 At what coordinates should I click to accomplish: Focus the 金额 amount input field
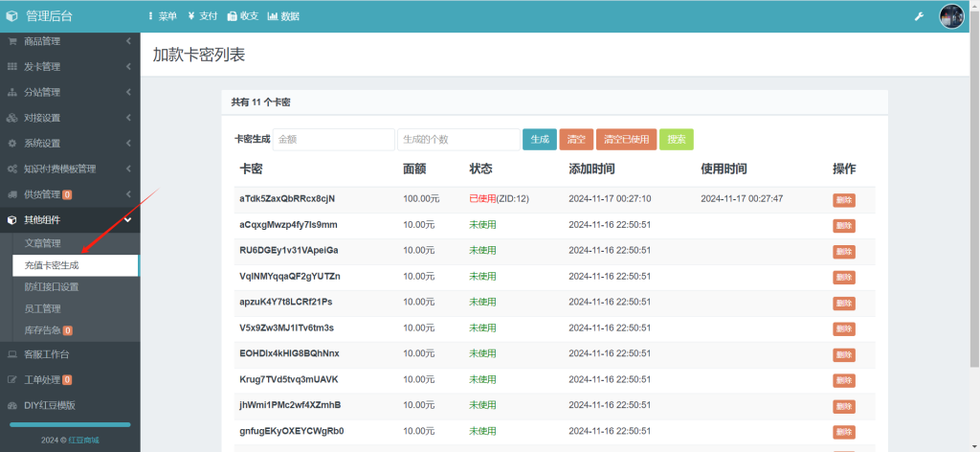[333, 140]
